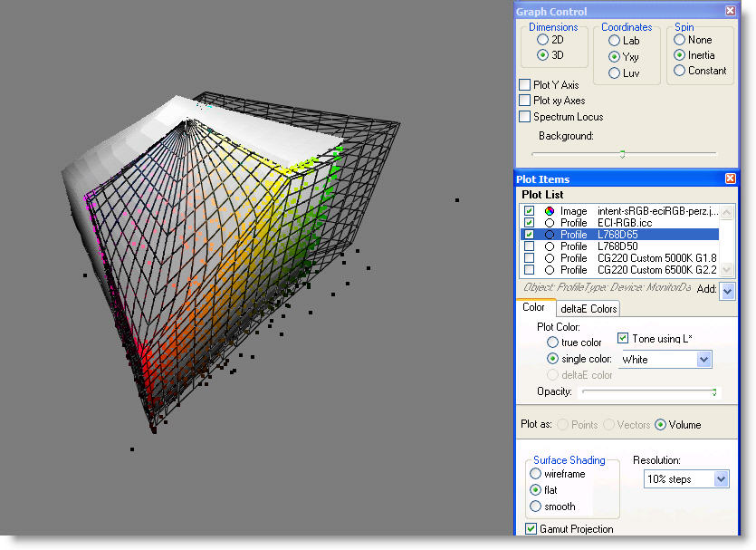Click the circle icon for CG220 Custom 6500K G2.2

point(550,270)
